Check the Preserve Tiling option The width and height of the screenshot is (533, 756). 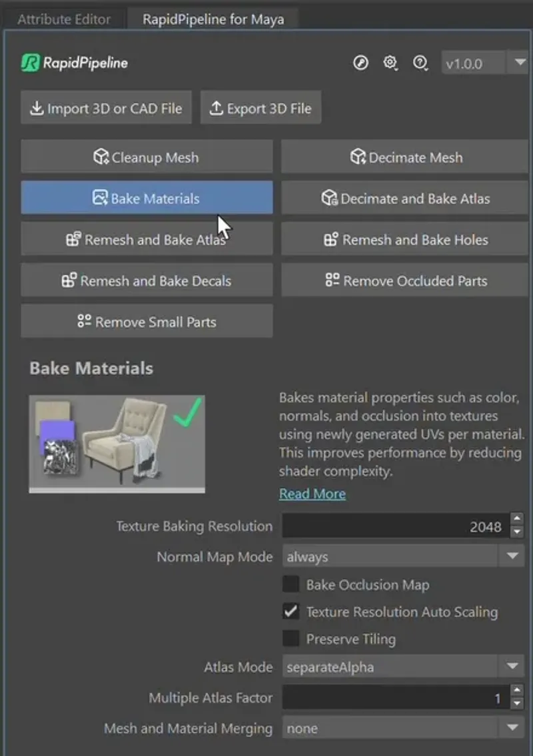[x=290, y=638]
